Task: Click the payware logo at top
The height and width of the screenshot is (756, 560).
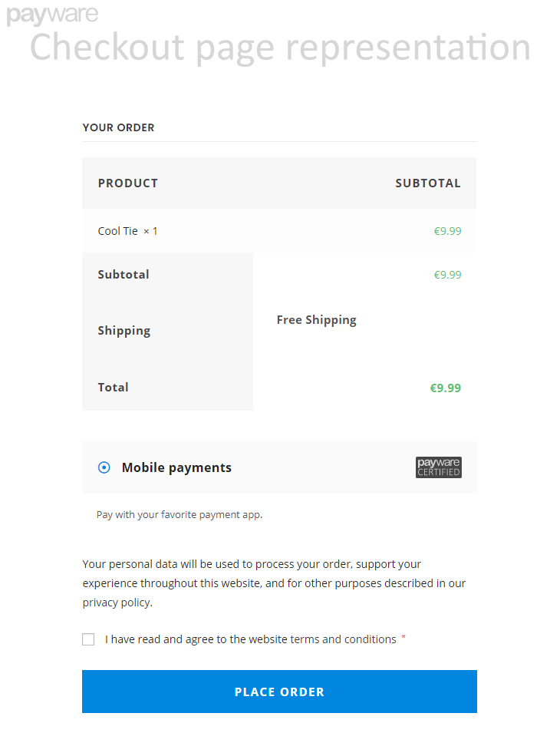Action: [x=52, y=15]
